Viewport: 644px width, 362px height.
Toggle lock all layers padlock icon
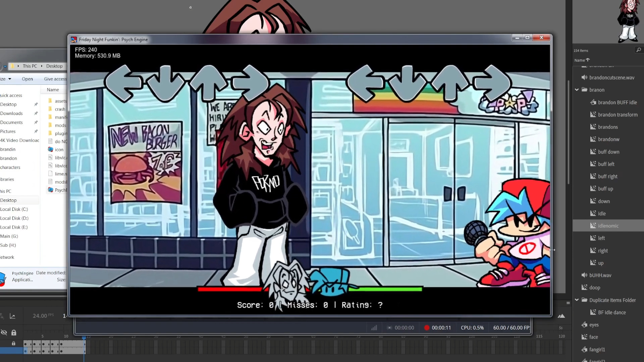14,333
